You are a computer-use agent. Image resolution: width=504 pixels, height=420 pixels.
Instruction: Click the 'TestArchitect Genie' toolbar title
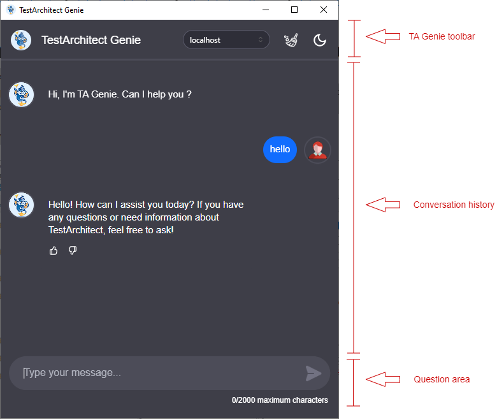point(91,40)
